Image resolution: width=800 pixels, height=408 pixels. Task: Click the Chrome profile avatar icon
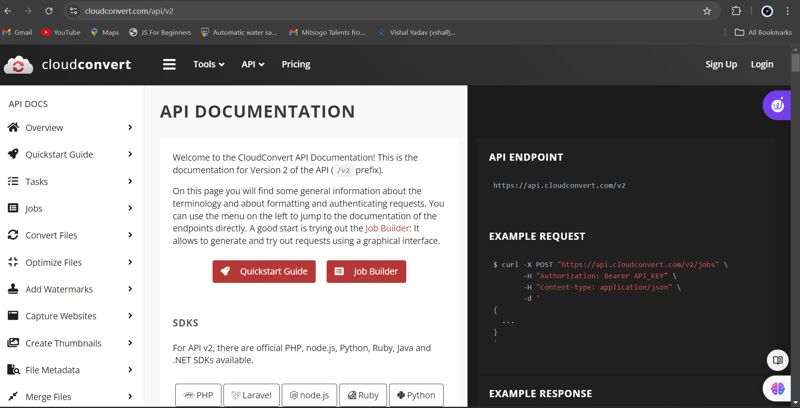click(766, 11)
